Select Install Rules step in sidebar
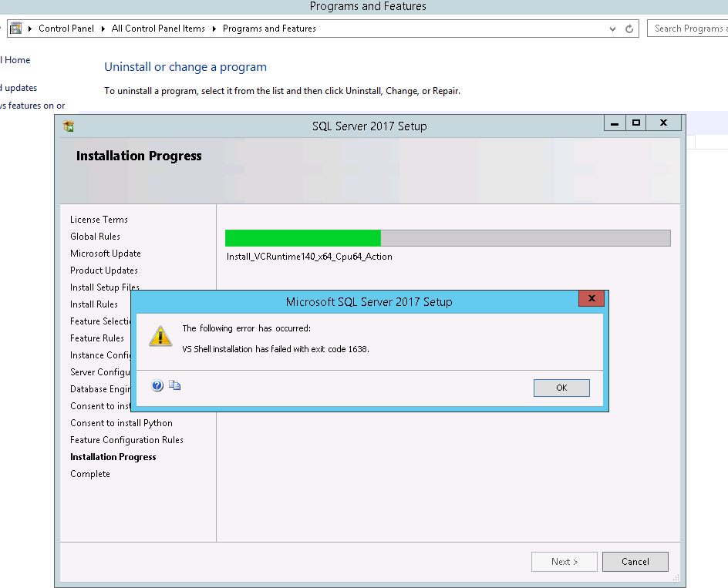728x588 pixels. tap(94, 304)
